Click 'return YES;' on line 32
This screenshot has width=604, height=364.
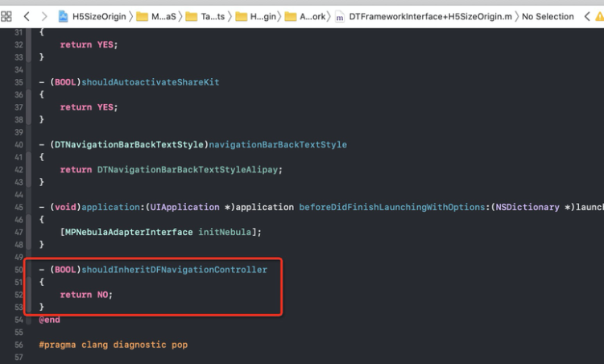coord(89,44)
